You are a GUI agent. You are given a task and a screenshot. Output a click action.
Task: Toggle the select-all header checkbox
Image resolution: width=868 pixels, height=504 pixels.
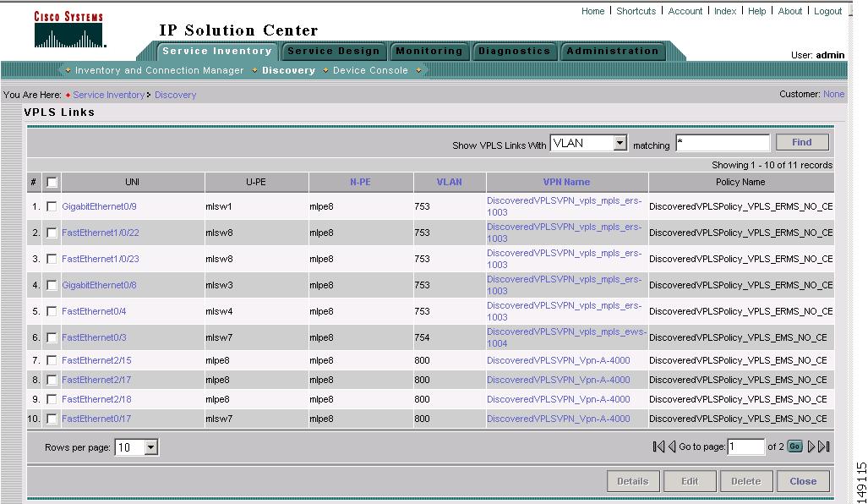pyautogui.click(x=52, y=182)
